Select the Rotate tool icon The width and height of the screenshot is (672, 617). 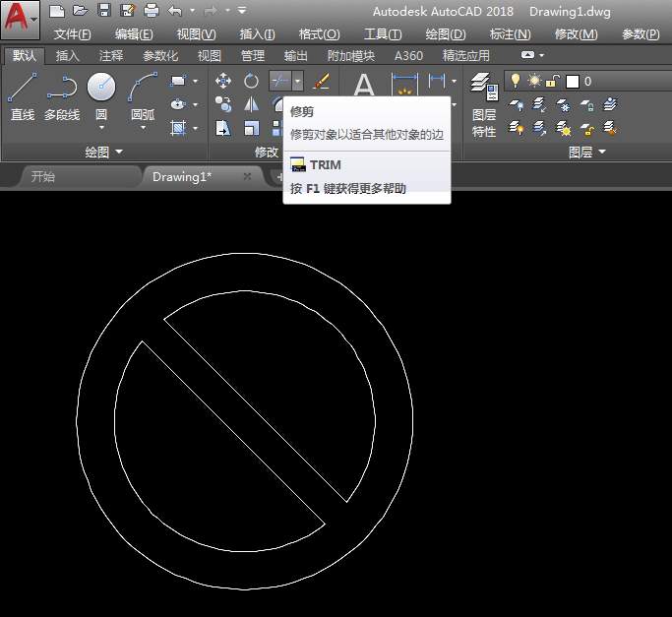click(x=251, y=81)
